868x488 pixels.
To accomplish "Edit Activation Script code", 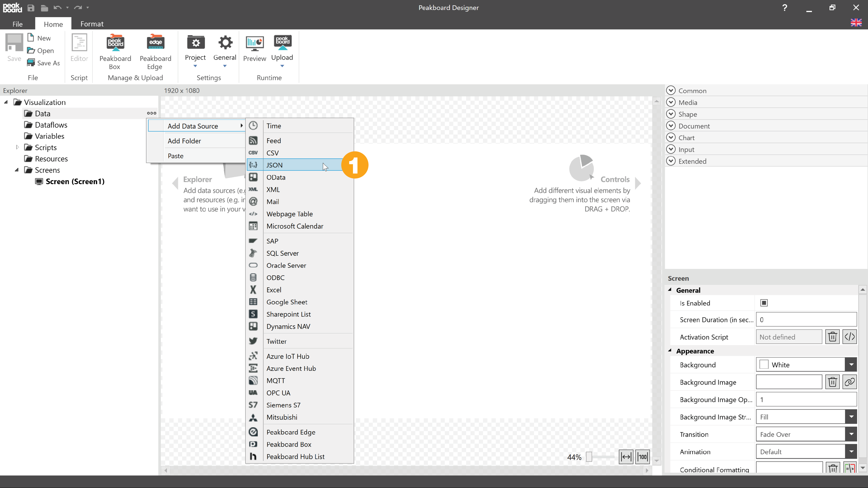I will point(850,337).
